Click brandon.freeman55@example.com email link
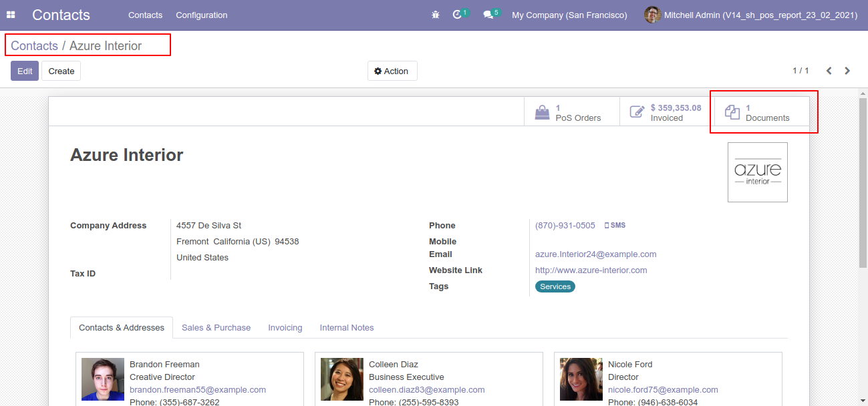The height and width of the screenshot is (406, 868). click(x=198, y=390)
